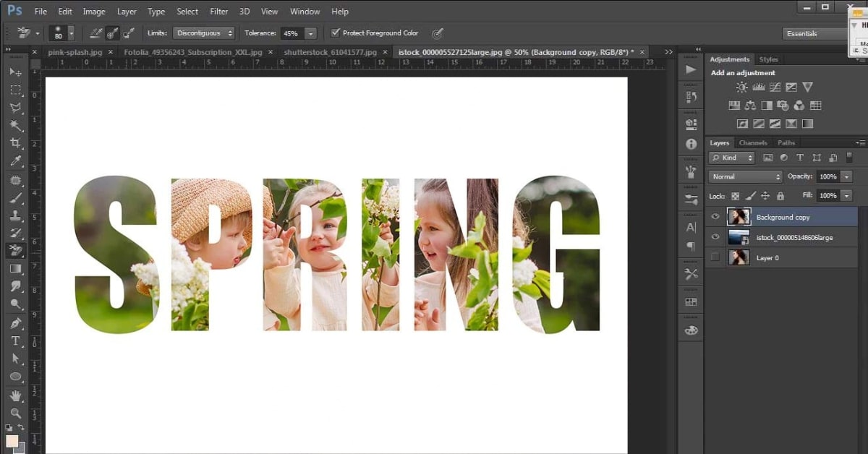The image size is (868, 454).
Task: Select the Pen tool
Action: (x=15, y=323)
